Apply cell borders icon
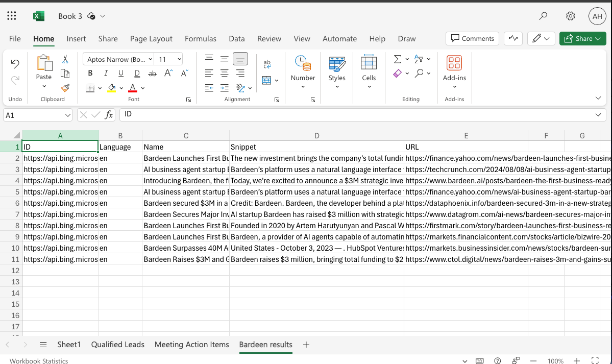This screenshot has height=364, width=612. pyautogui.click(x=90, y=88)
